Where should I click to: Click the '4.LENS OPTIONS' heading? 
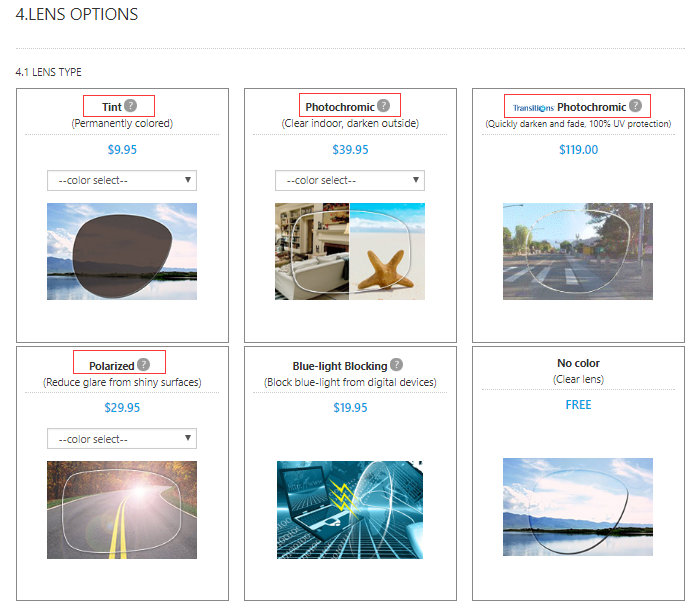77,14
